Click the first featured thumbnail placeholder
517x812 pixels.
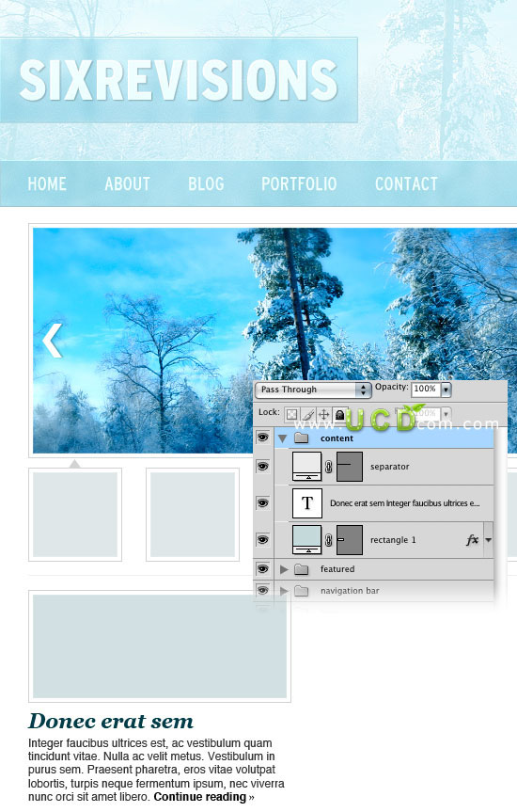(x=75, y=515)
